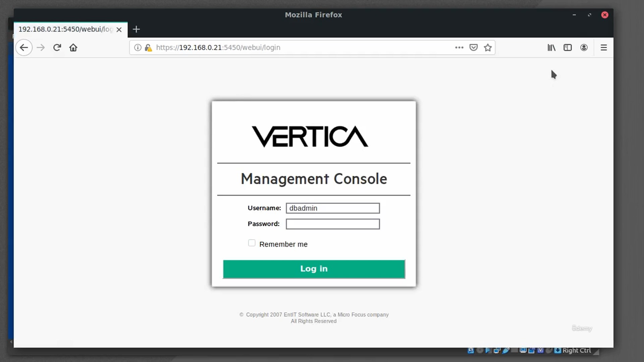644x362 pixels.
Task: Click VirtualBox keyboard capture arrow icon
Action: pos(557,351)
